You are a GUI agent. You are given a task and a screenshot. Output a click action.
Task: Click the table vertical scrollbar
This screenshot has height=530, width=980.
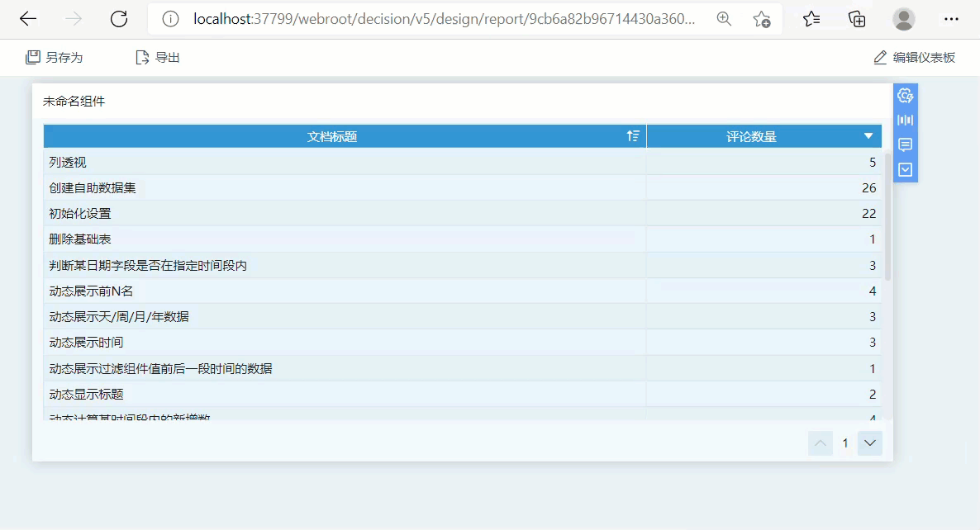coord(887,215)
